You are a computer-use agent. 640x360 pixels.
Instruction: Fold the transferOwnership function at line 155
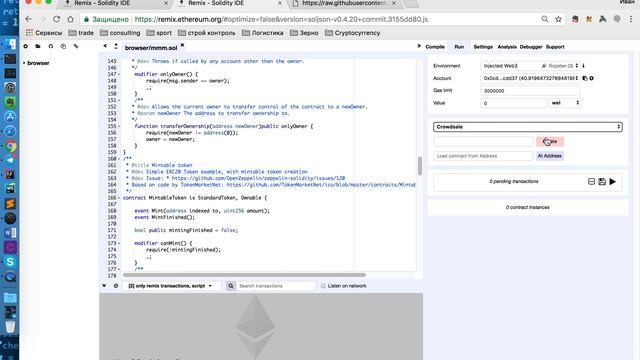pos(119,126)
